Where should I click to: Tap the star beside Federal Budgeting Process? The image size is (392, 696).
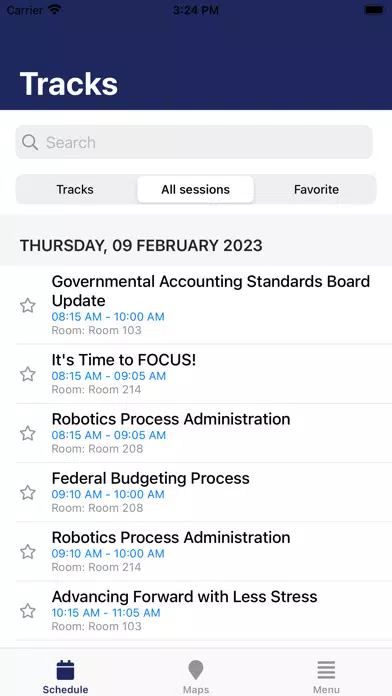[x=28, y=492]
